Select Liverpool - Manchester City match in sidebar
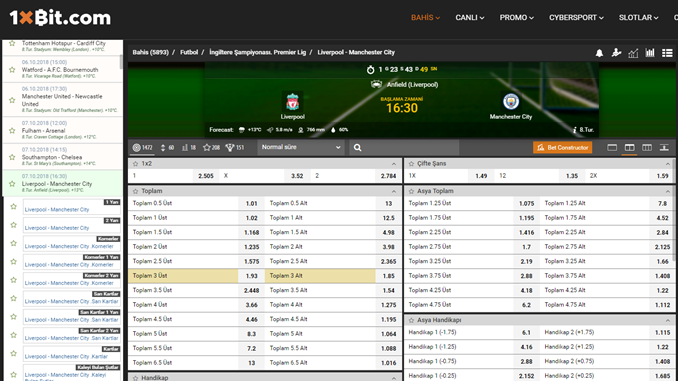This screenshot has width=678, height=381. pyautogui.click(x=63, y=183)
